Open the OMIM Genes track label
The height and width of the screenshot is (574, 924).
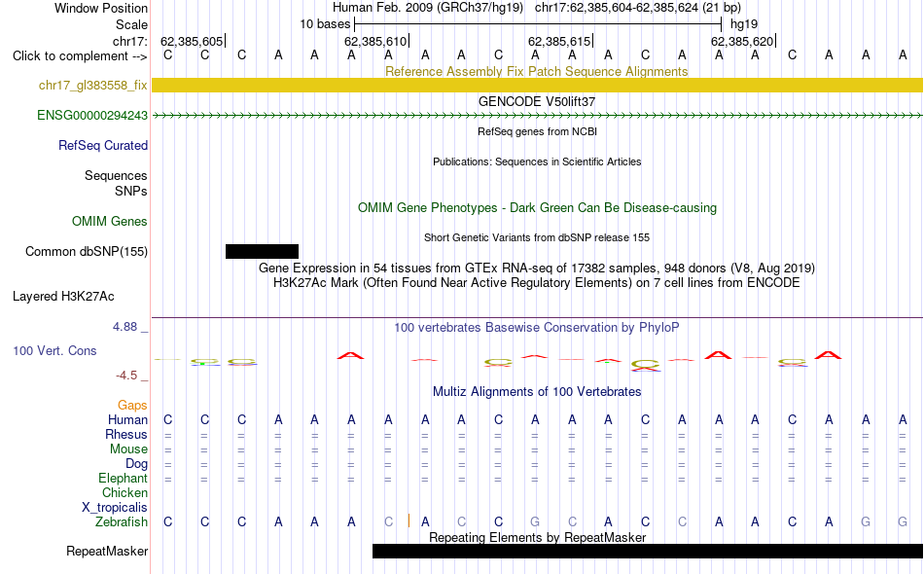110,222
